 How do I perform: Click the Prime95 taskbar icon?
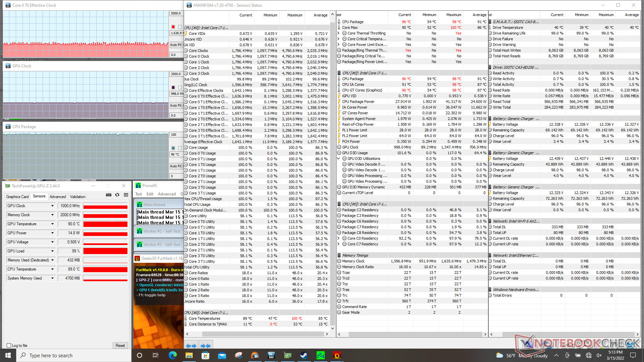320,355
